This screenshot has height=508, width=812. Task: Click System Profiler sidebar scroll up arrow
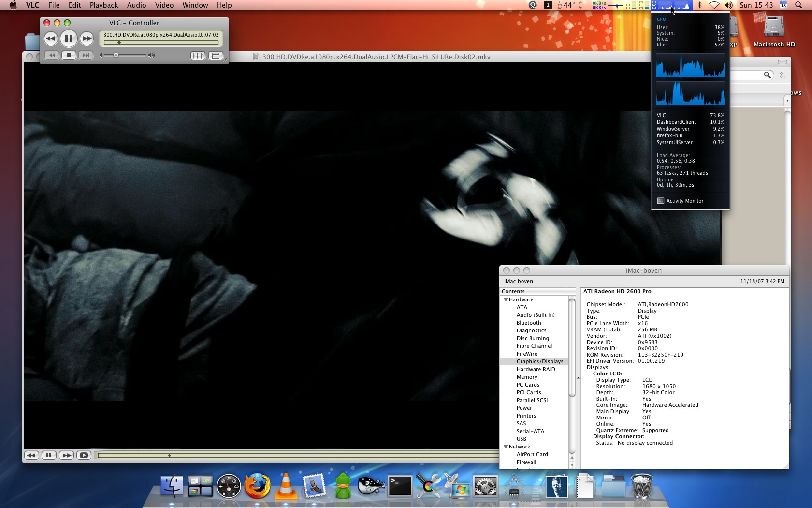(x=572, y=458)
